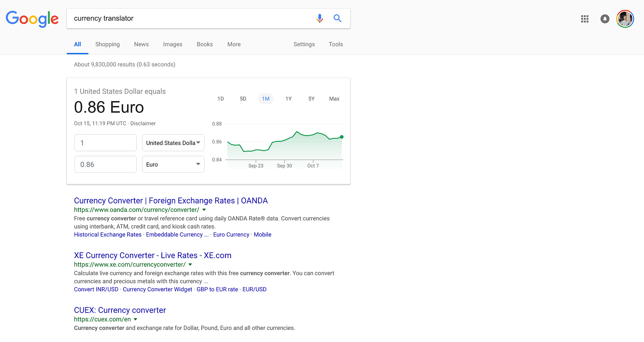The width and height of the screenshot is (644, 342).
Task: Open the Euro currency dropdown
Action: tap(173, 164)
